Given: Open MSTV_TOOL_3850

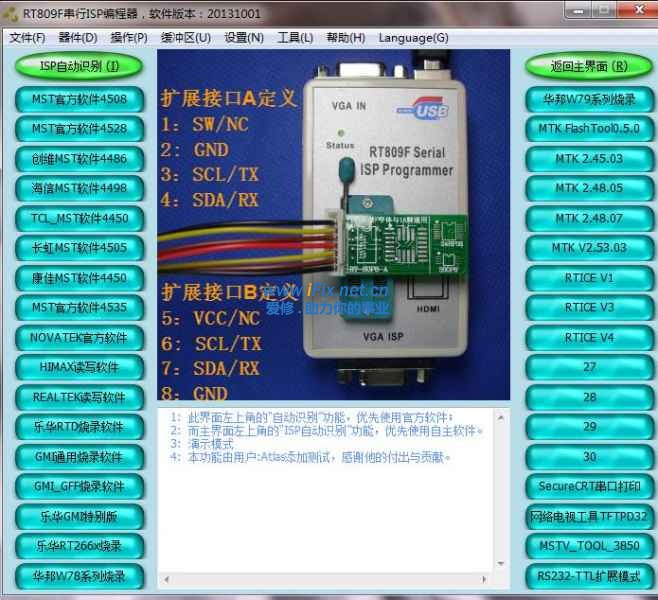Looking at the screenshot, I should (x=589, y=546).
